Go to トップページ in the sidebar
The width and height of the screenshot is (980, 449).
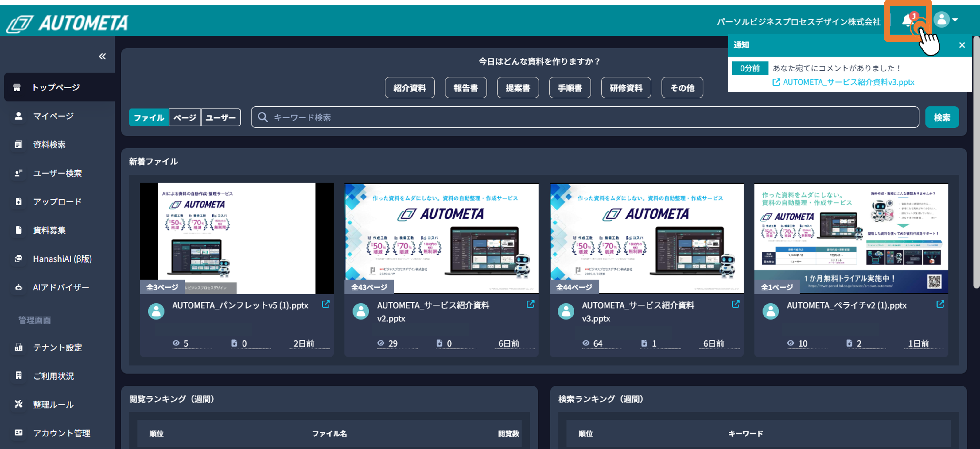(x=59, y=87)
